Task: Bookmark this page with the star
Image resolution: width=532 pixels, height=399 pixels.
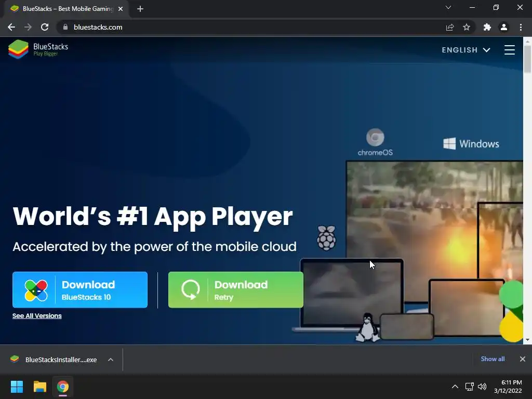Action: (x=467, y=27)
